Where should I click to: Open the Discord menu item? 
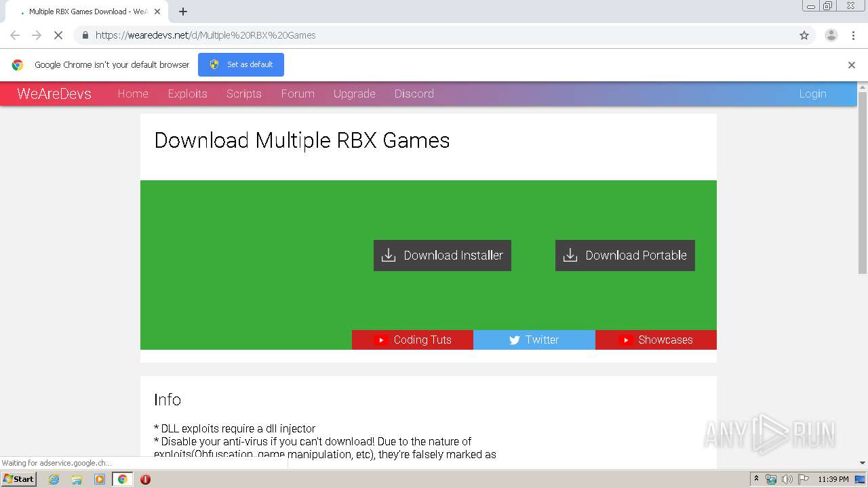tap(414, 94)
